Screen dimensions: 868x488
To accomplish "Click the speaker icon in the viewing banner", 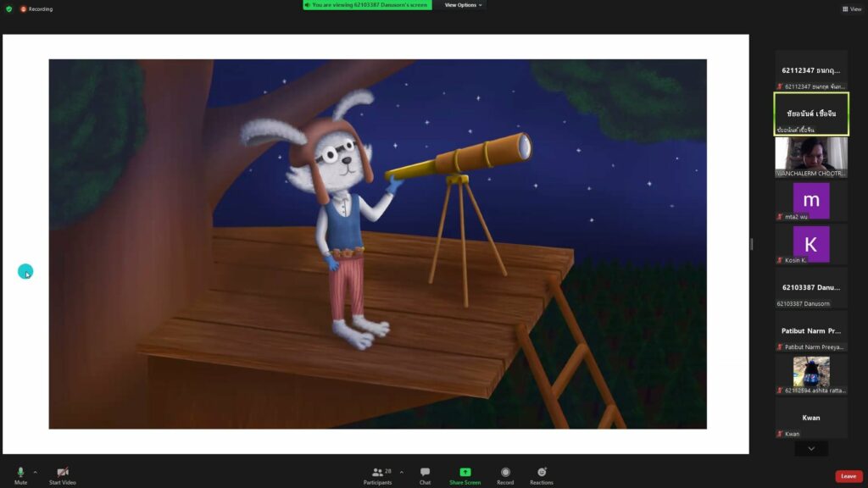I will (x=309, y=5).
